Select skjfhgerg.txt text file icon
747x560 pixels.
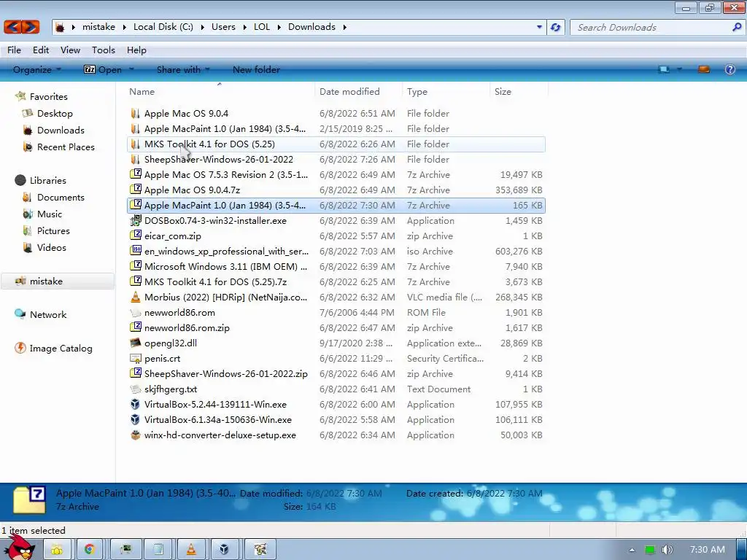pos(136,389)
